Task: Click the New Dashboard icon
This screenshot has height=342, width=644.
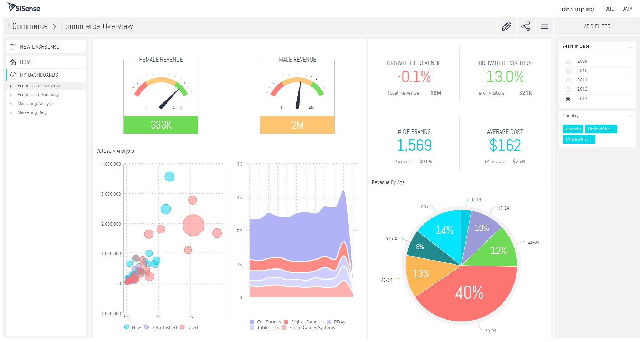Action: (12, 46)
